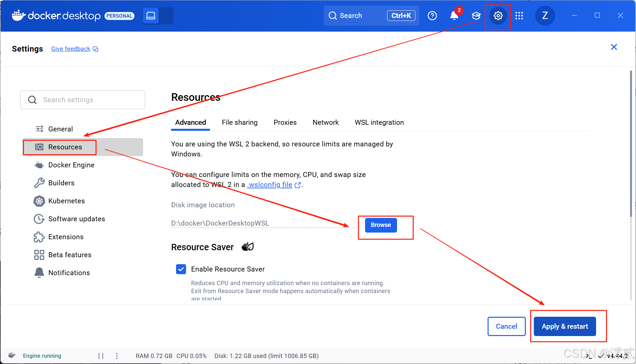The height and width of the screenshot is (364, 636).
Task: Click the Resources disk icon
Action: tap(39, 147)
